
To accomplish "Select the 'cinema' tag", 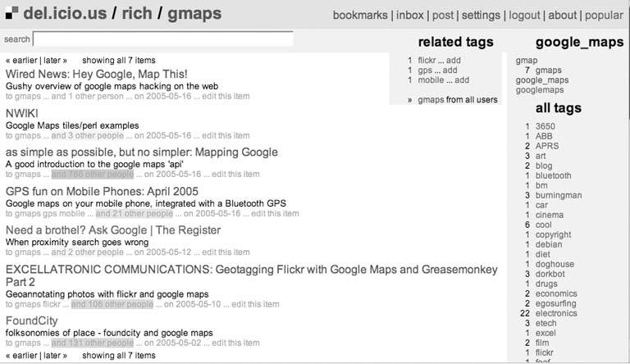I will (x=550, y=215).
